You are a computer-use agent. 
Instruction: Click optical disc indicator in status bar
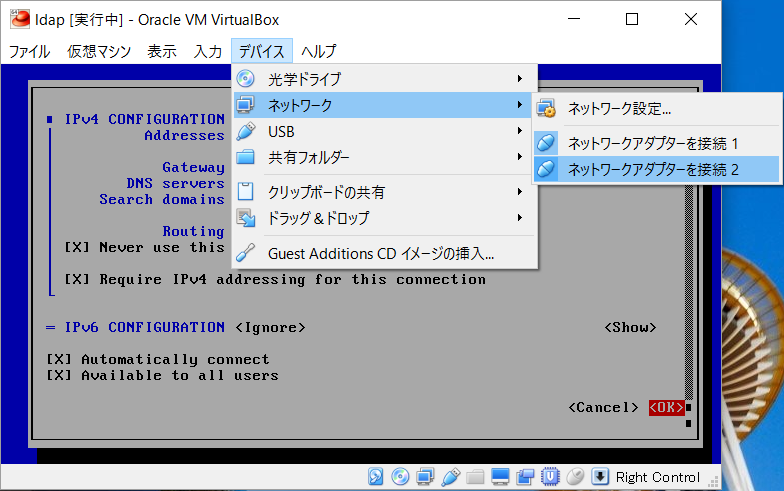pyautogui.click(x=400, y=476)
